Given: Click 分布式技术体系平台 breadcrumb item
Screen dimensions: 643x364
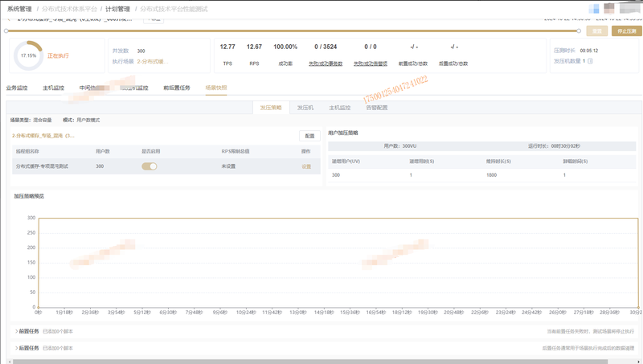Looking at the screenshot, I should click(x=69, y=9).
